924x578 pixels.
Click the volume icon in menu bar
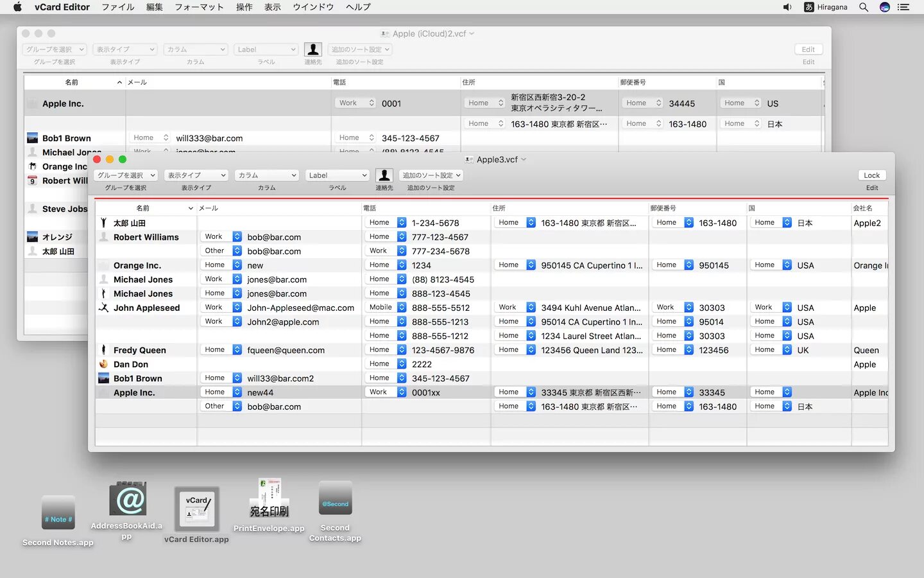pyautogui.click(x=787, y=7)
